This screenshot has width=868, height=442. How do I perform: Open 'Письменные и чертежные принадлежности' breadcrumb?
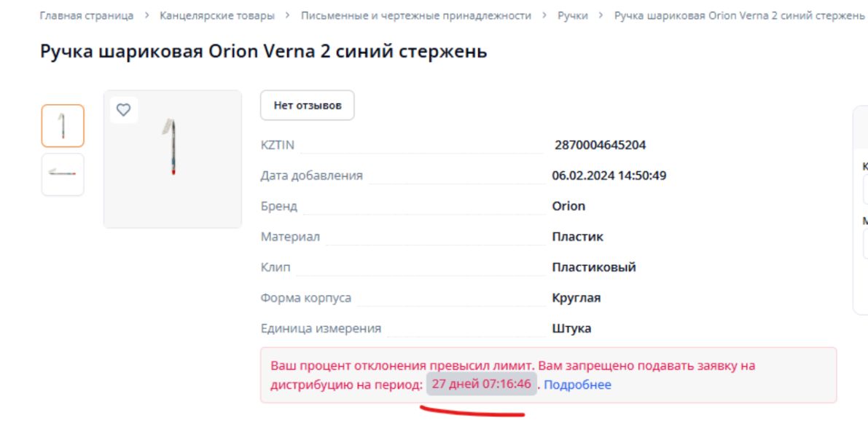pos(415,15)
